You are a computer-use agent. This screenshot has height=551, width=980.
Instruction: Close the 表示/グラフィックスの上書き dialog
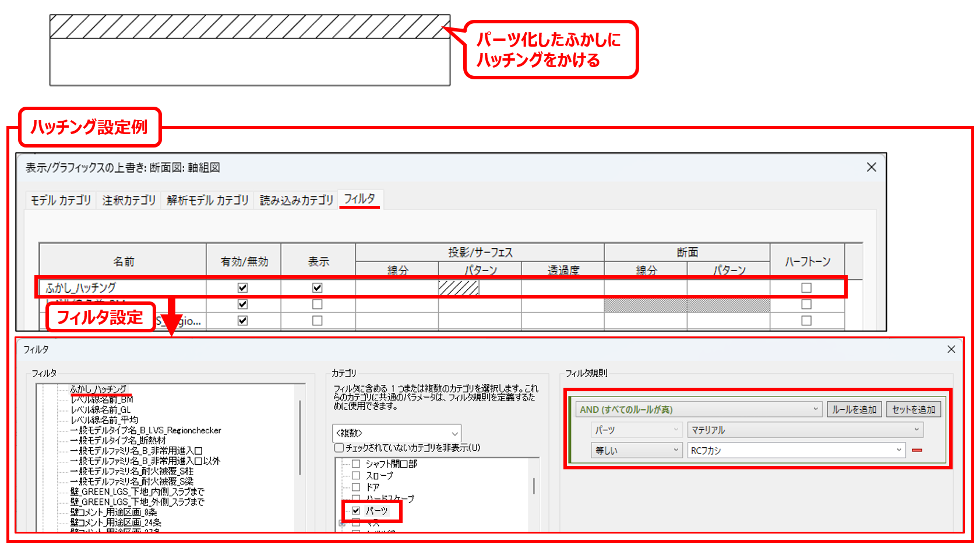point(871,167)
